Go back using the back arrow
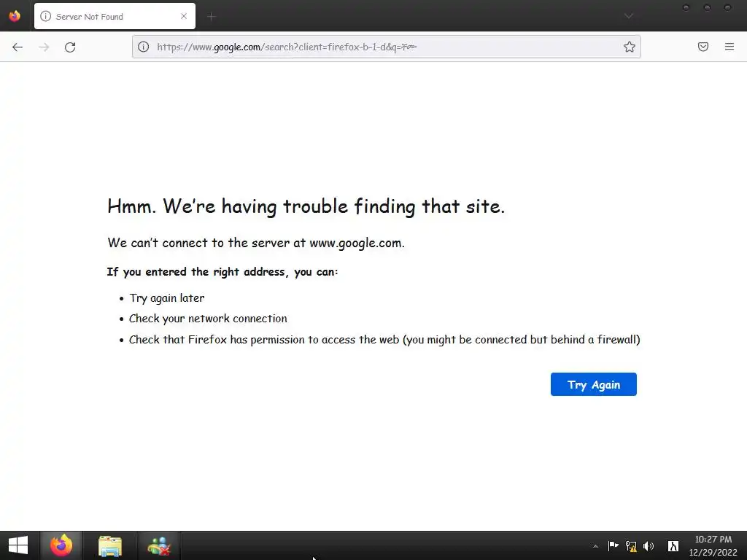 click(18, 47)
